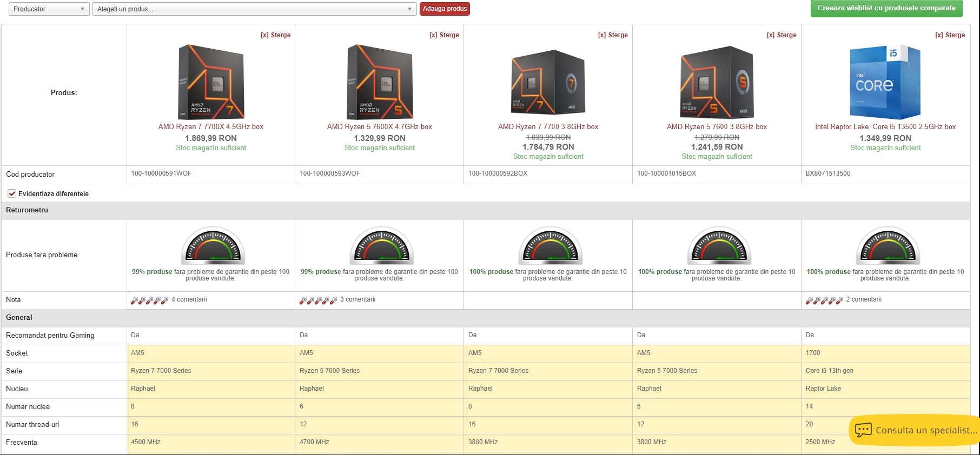Open the 3 comentarii reviews text
Screen dimensions: 980x455
pos(358,299)
